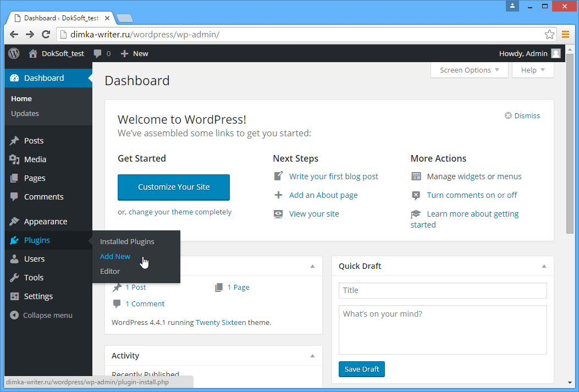Screen dimensions: 579x392
Task: Click into the Quick Draft Title field
Action: click(x=443, y=290)
